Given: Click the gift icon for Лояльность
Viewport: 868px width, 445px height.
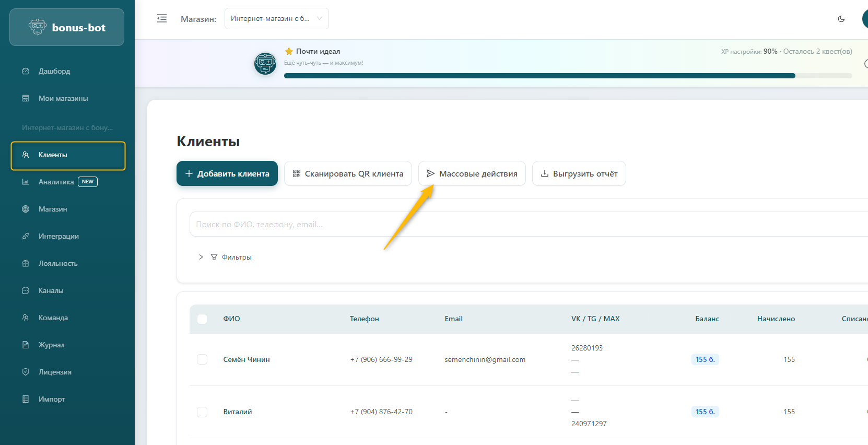Looking at the screenshot, I should pos(26,263).
